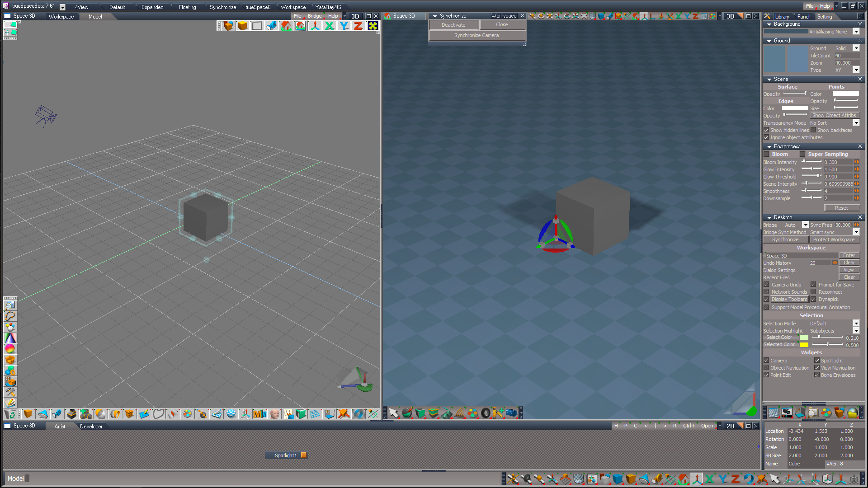This screenshot has width=868, height=488.
Task: Click the checkered grid cube icon in bottom toolbar
Action: [x=579, y=479]
